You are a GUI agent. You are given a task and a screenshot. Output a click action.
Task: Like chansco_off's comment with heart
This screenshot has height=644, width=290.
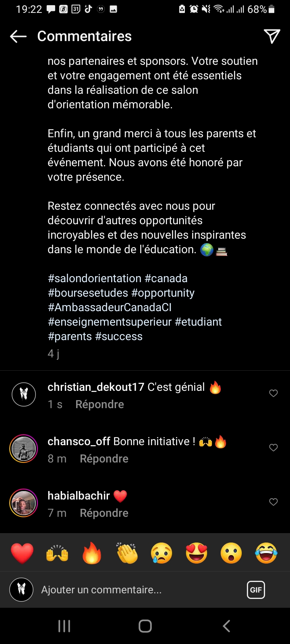tap(273, 448)
